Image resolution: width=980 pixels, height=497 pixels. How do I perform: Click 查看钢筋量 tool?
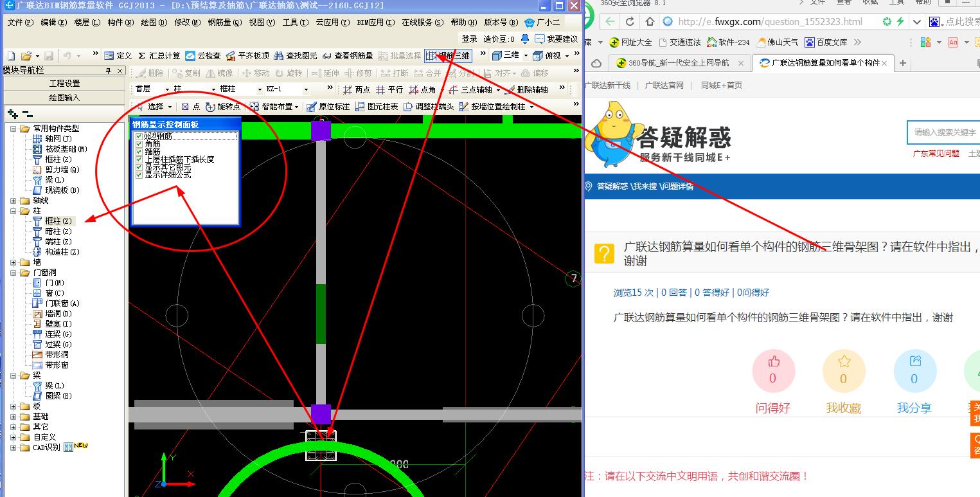coord(348,56)
